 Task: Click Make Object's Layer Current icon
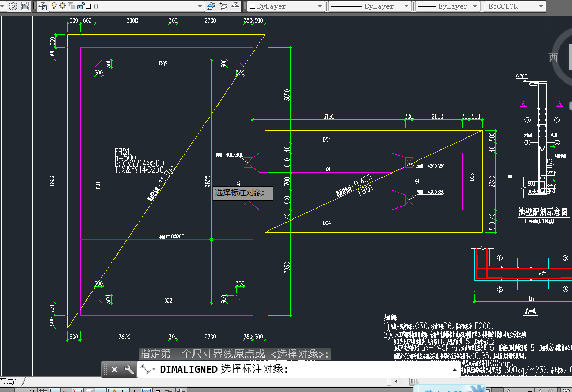pyautogui.click(x=211, y=6)
